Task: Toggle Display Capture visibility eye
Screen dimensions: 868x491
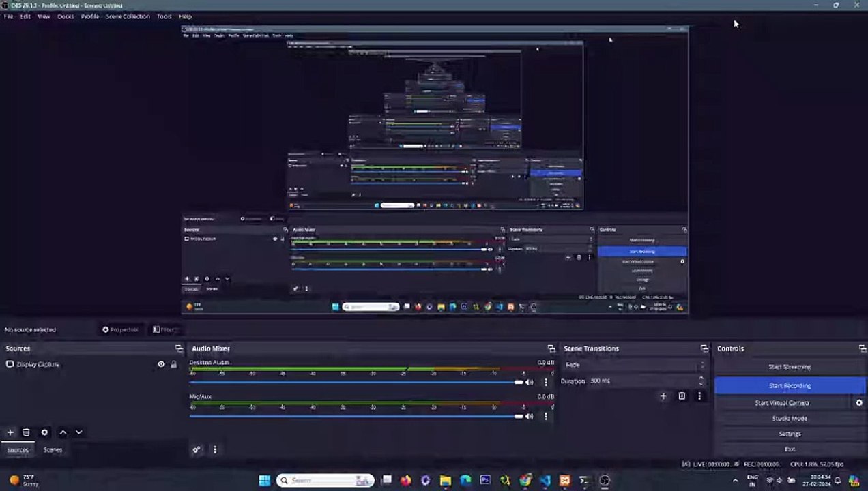Action: [161, 364]
